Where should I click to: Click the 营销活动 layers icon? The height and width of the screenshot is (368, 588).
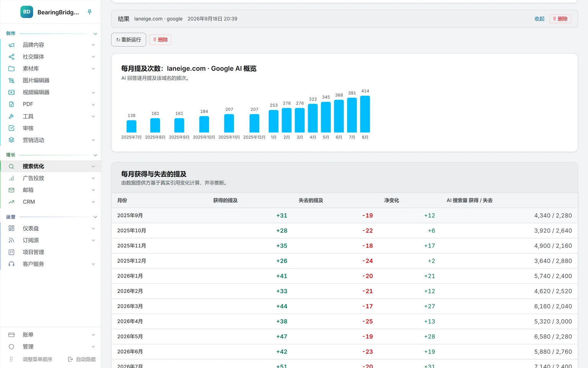pyautogui.click(x=11, y=140)
